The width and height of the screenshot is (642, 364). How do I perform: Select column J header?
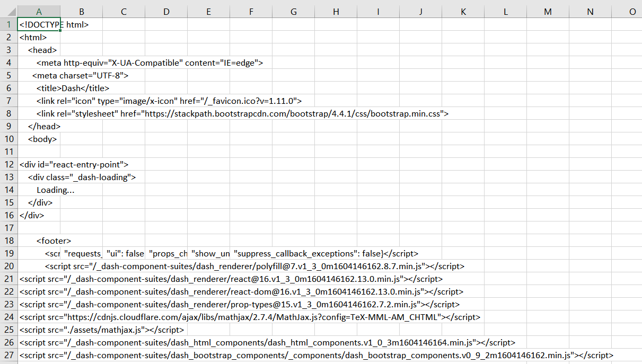pyautogui.click(x=421, y=12)
